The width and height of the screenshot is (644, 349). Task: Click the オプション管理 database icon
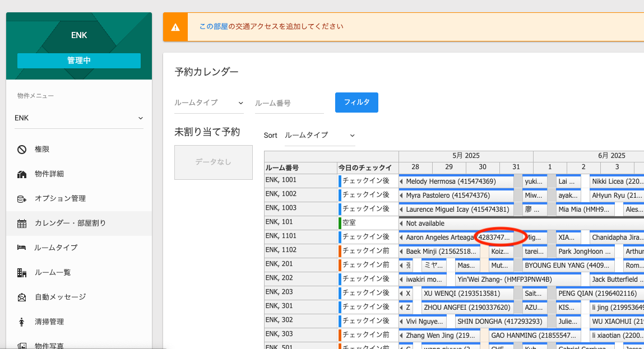coord(22,199)
